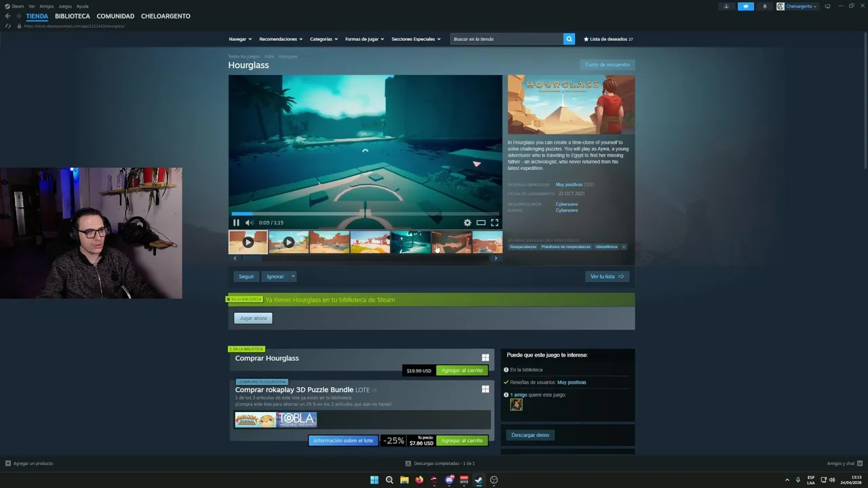
Task: Open Windows Start menu on taskbar
Action: (x=374, y=480)
